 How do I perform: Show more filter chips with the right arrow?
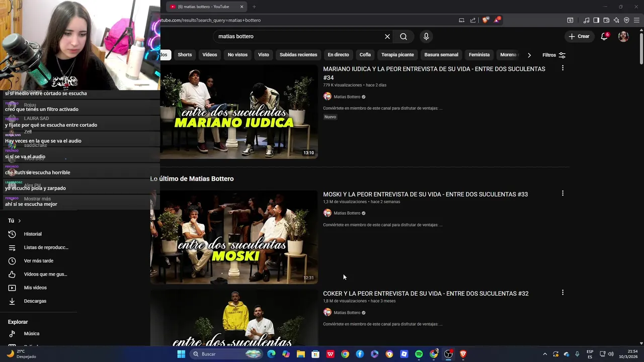[529, 55]
